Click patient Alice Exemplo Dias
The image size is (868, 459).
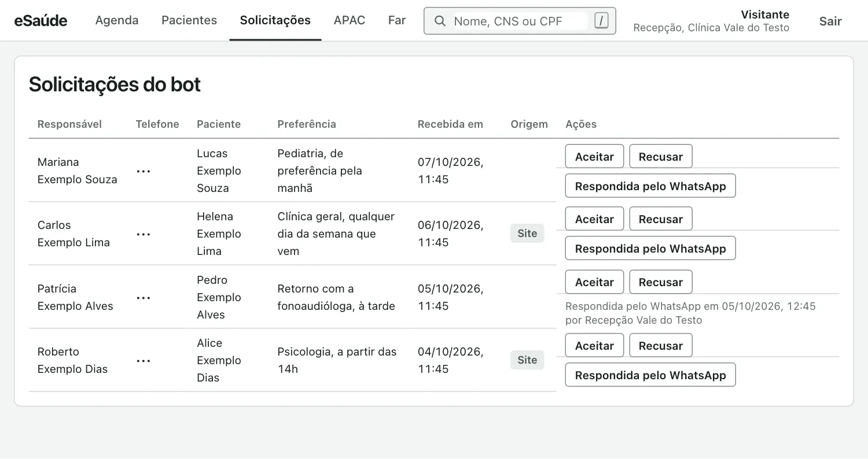[x=219, y=361]
